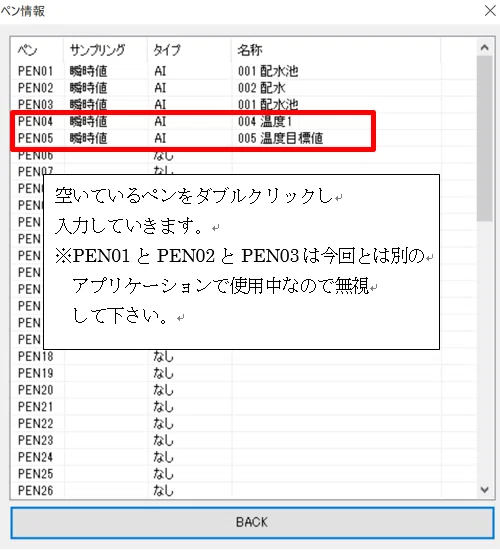Image resolution: width=500 pixels, height=550 pixels.
Task: Select the empty PEN20 row
Action: pos(243,390)
